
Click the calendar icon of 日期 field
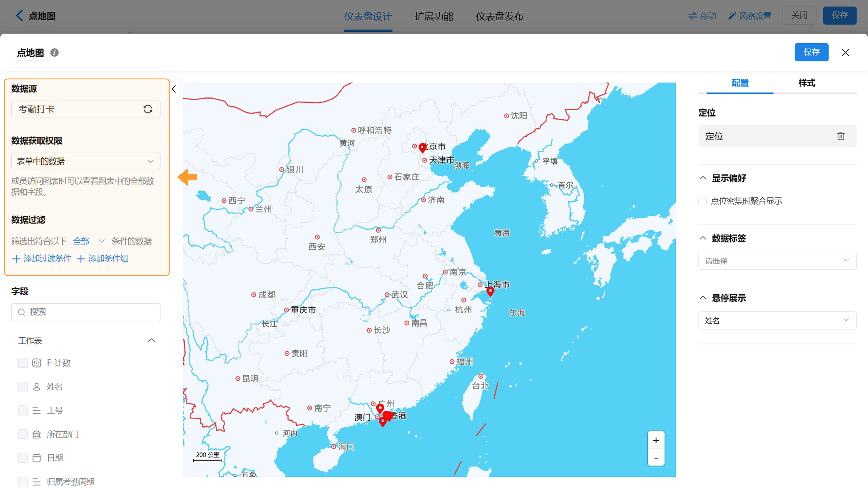(x=36, y=458)
